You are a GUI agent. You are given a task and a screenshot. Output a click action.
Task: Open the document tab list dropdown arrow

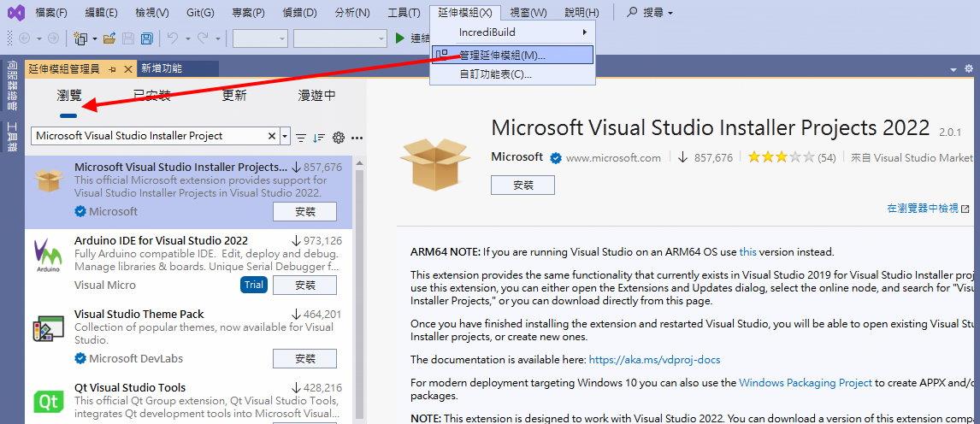tap(953, 69)
